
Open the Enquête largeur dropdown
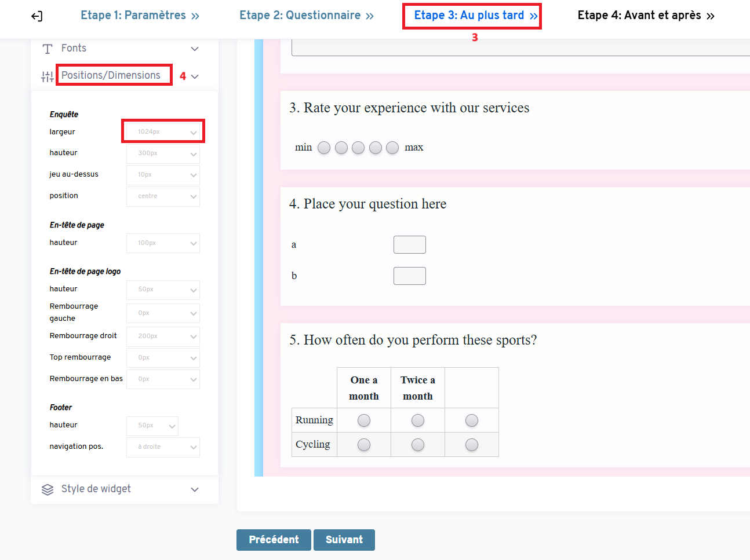[x=163, y=132]
